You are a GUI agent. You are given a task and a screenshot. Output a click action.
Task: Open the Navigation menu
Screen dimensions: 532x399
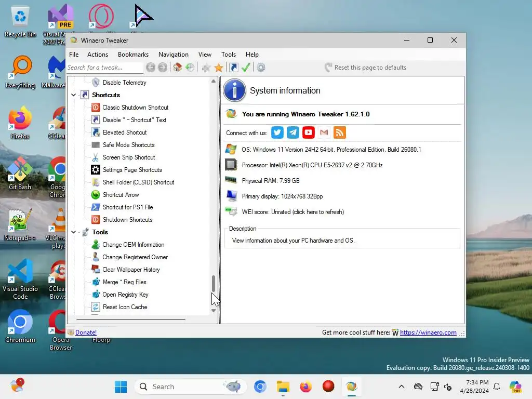[x=174, y=55]
